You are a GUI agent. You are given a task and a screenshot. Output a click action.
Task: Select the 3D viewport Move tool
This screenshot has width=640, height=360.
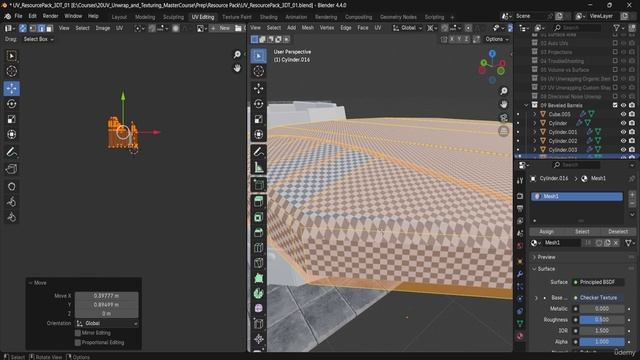click(258, 88)
